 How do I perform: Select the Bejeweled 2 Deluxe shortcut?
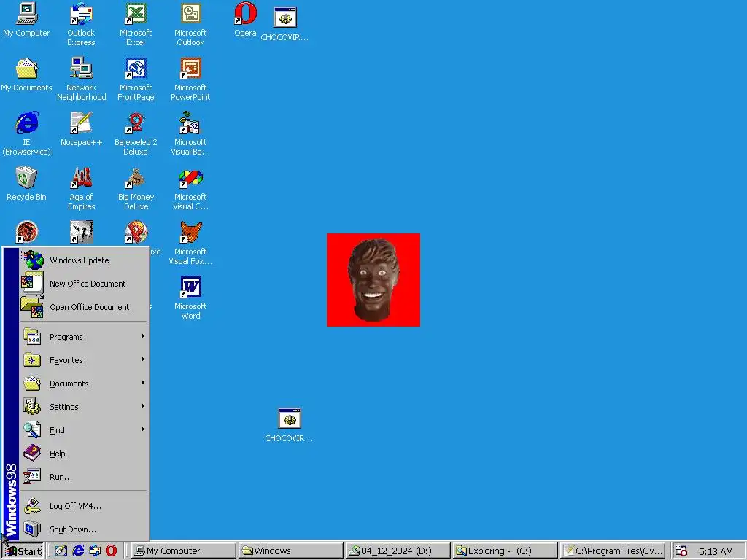(x=136, y=134)
